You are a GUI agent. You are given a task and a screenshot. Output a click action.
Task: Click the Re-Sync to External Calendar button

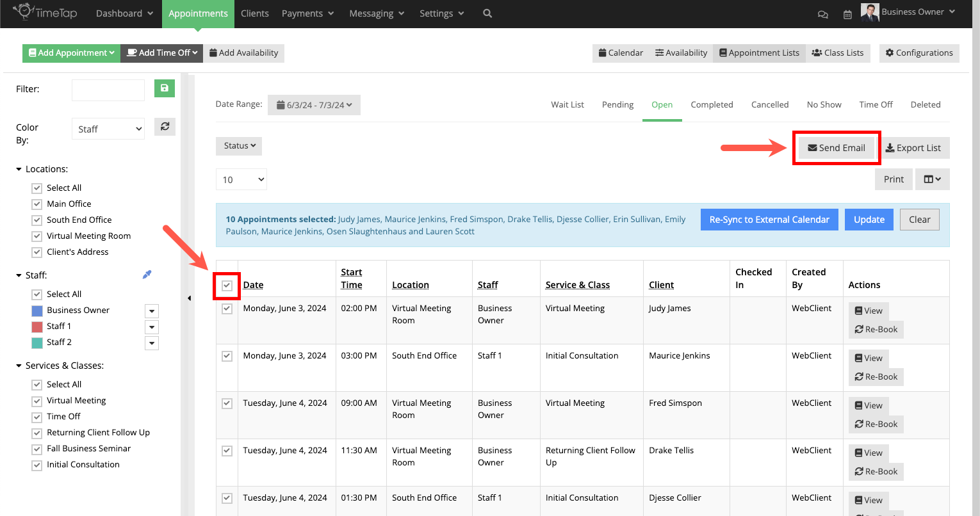point(769,219)
